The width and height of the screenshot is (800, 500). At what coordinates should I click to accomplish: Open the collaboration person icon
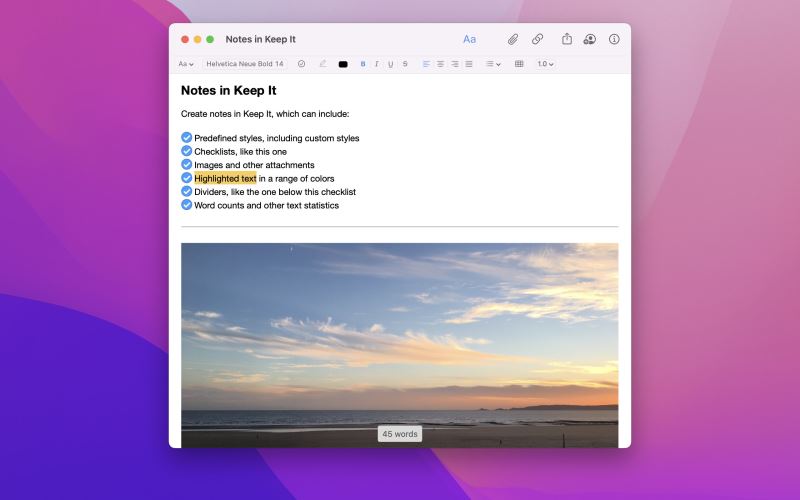tap(590, 39)
